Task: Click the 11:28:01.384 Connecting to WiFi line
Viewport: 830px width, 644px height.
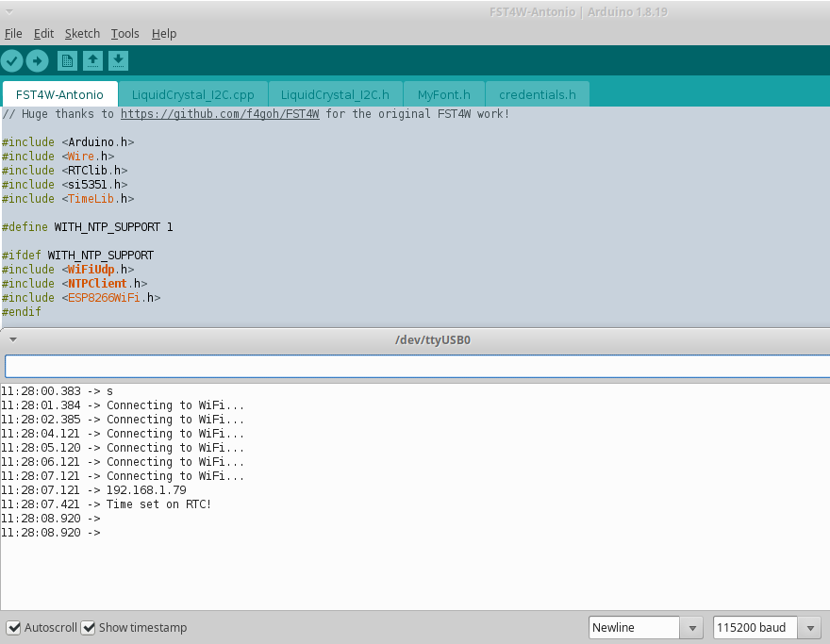Action: click(123, 405)
